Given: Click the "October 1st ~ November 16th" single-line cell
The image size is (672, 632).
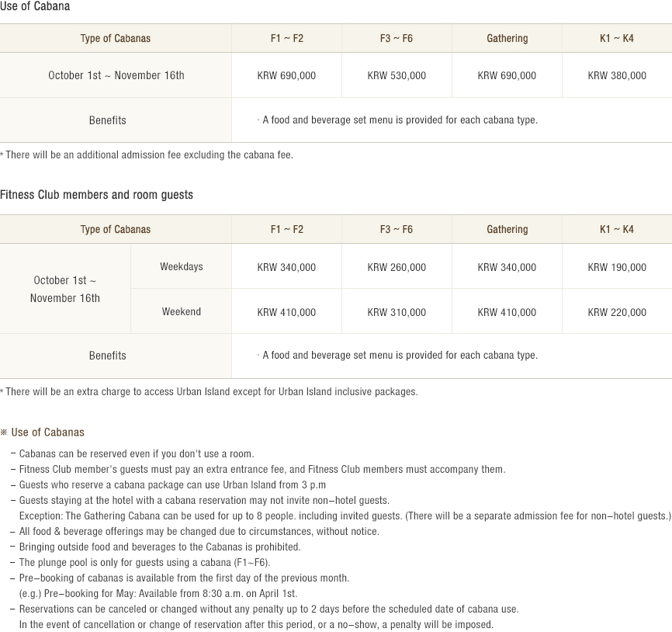Looking at the screenshot, I should (x=116, y=75).
